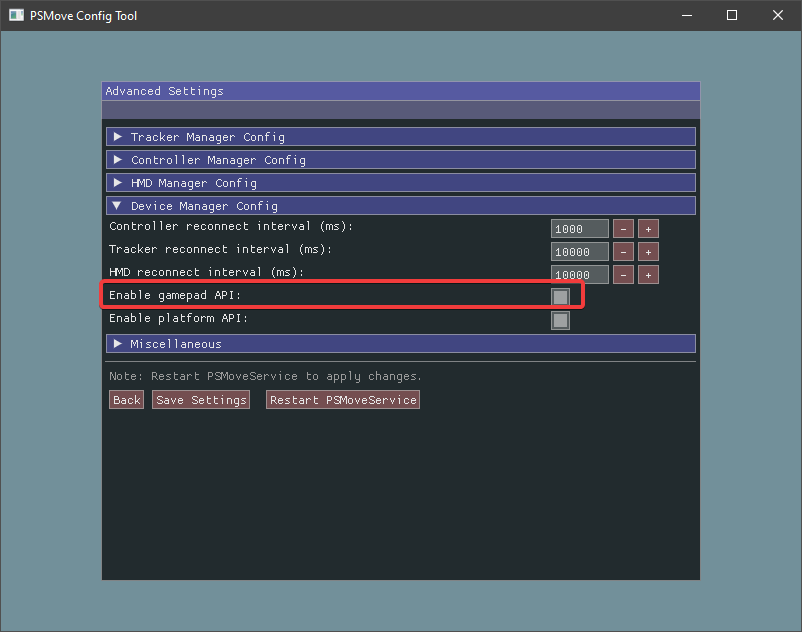The width and height of the screenshot is (802, 632).
Task: Enable the platform API checkbox
Action: [560, 320]
